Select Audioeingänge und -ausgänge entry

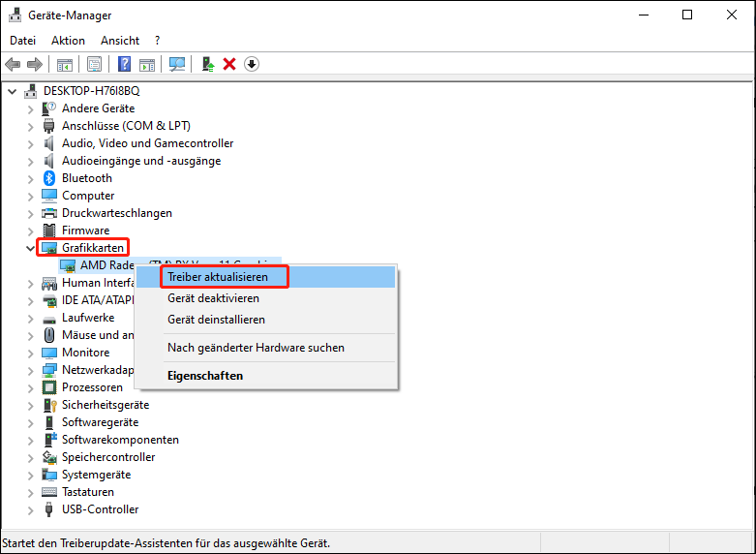141,161
